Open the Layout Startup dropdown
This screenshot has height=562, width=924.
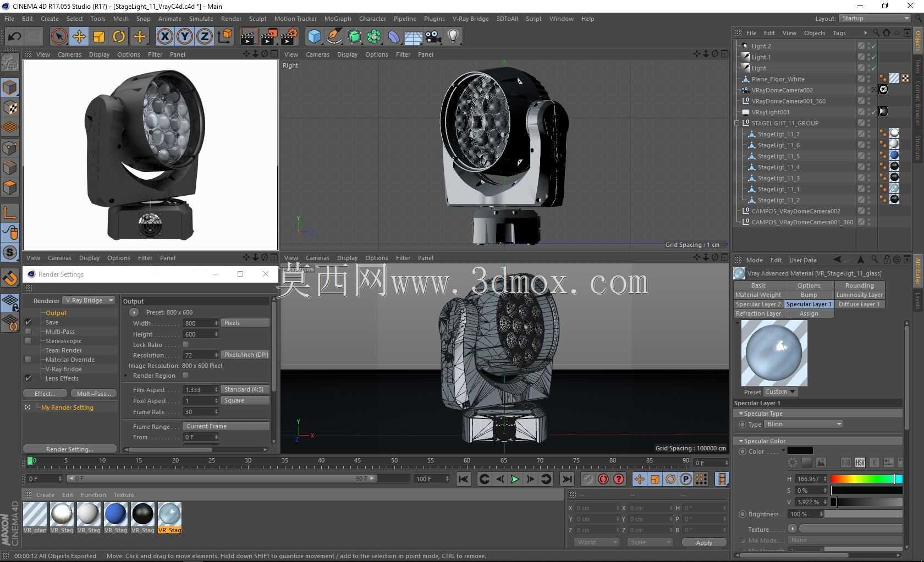(x=875, y=19)
